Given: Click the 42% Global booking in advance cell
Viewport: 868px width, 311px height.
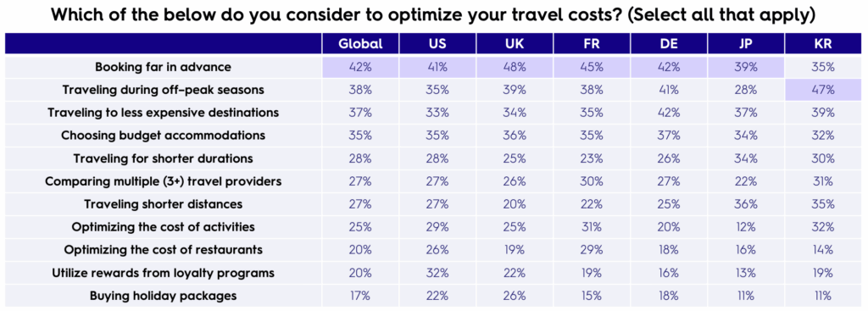Looking at the screenshot, I should pos(360,67).
